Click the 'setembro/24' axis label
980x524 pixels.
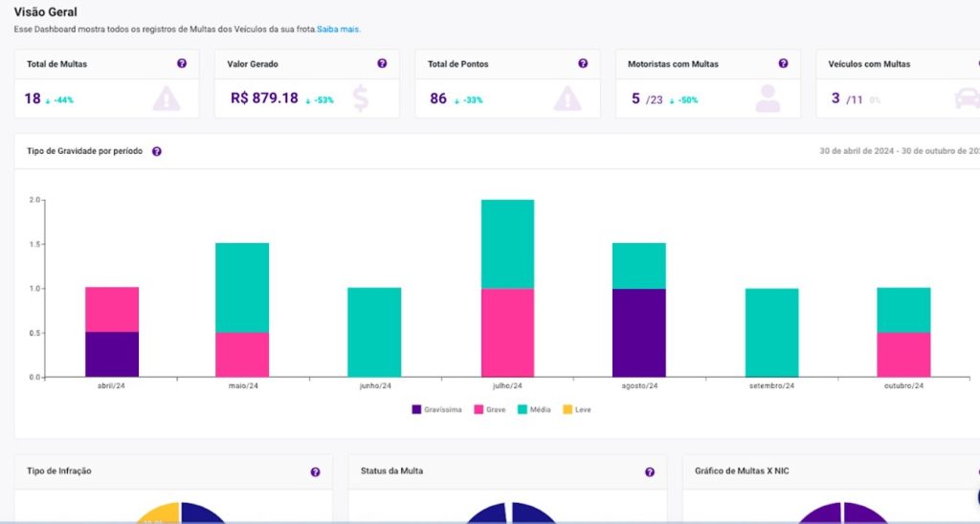772,386
